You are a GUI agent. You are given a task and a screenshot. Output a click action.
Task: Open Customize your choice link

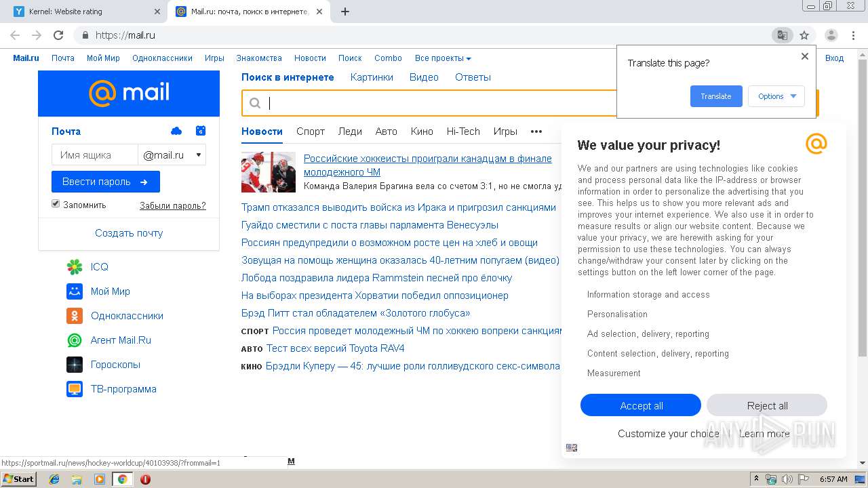coord(668,434)
